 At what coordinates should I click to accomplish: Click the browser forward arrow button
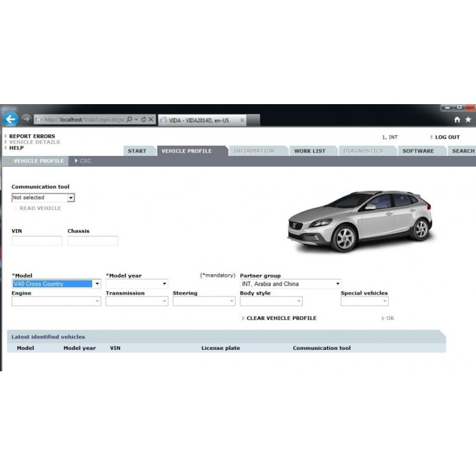(x=26, y=119)
